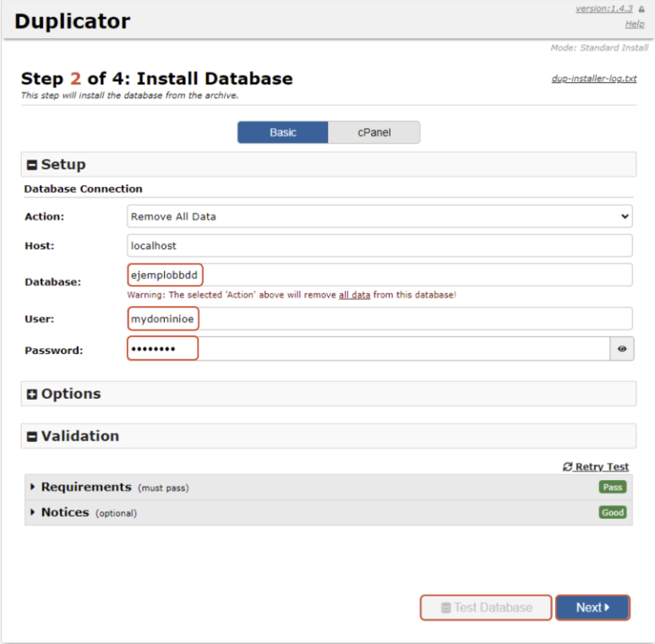Open the dup-installer-log.txt link
This screenshot has width=655, height=644.
pos(594,79)
